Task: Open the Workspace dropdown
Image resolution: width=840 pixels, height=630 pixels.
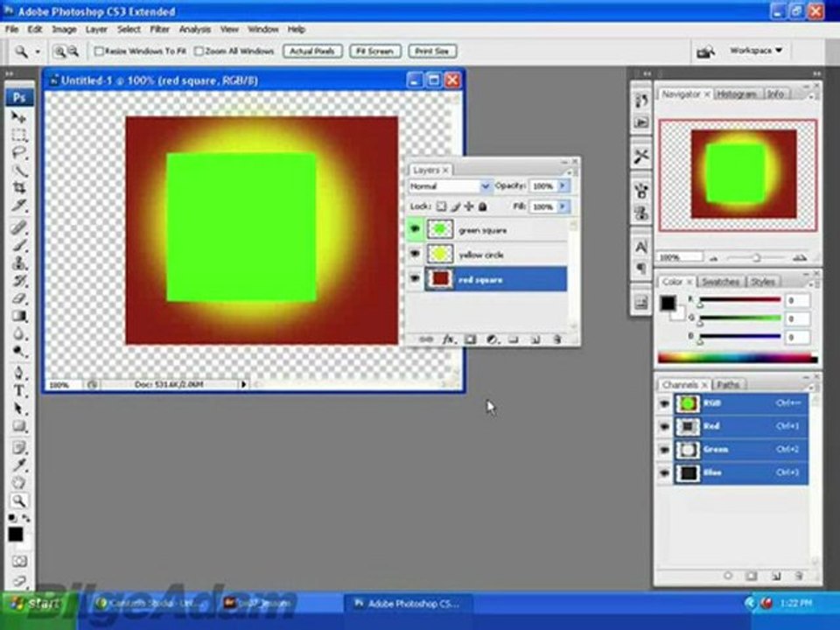Action: tap(756, 51)
